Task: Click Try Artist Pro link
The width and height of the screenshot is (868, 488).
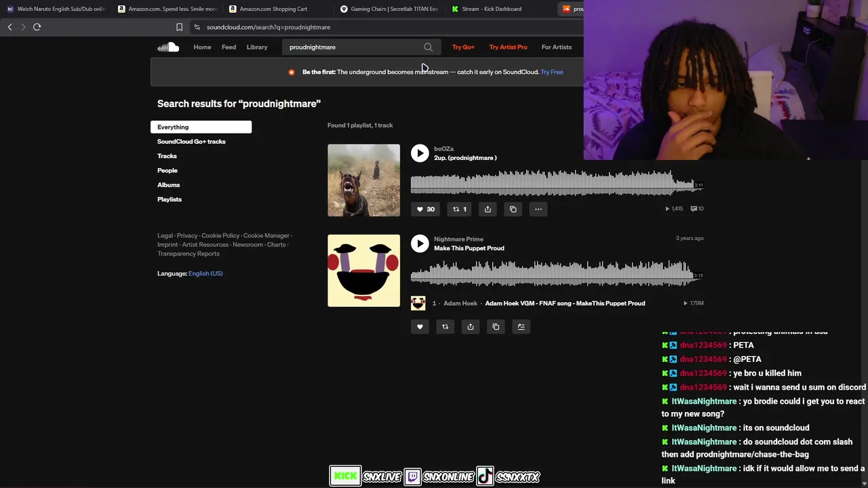Action: pos(508,47)
